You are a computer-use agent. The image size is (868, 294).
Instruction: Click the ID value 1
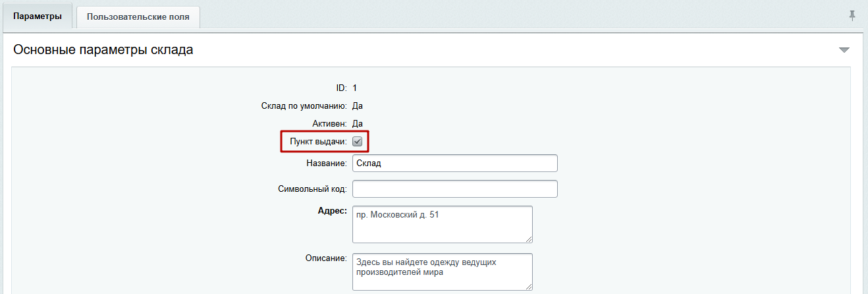[x=355, y=88]
